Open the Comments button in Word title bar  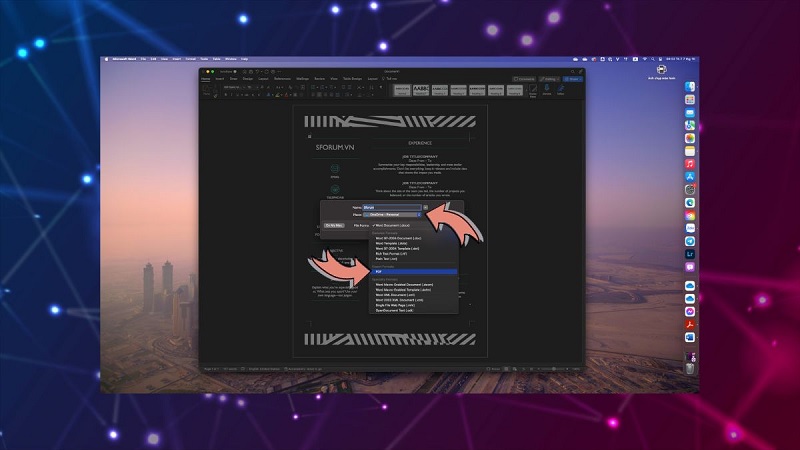click(526, 78)
